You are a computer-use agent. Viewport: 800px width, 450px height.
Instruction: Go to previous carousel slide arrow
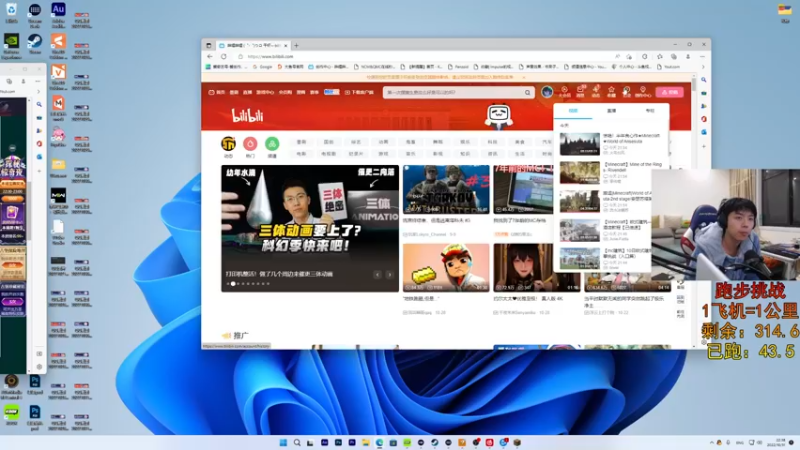(378, 274)
